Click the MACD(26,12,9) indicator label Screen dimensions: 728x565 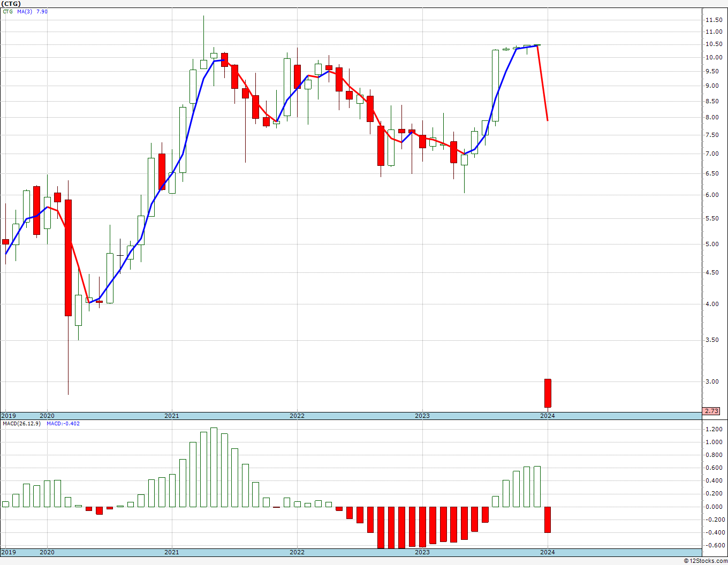[x=21, y=424]
